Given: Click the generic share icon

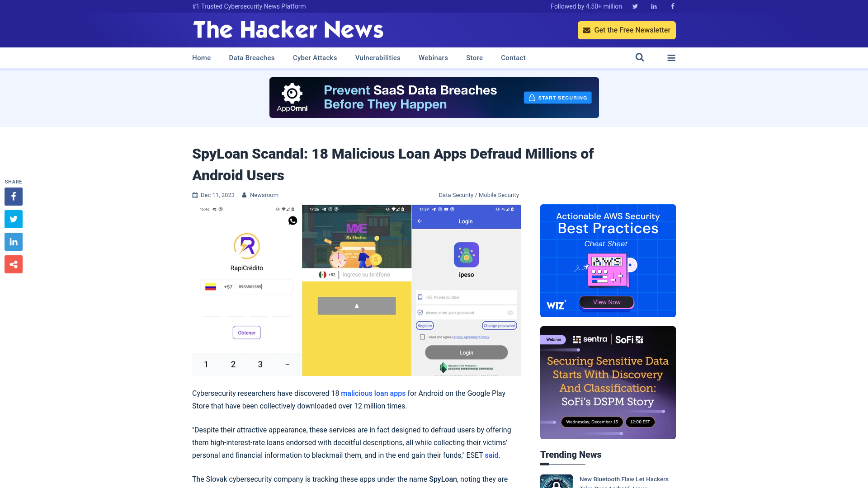Looking at the screenshot, I should click(x=13, y=264).
